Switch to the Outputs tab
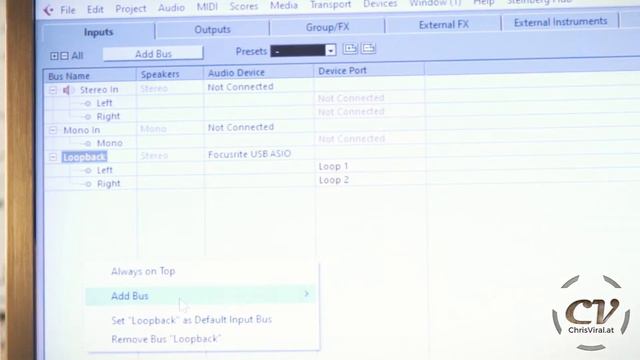Viewport: 640px width, 360px height. (212, 29)
